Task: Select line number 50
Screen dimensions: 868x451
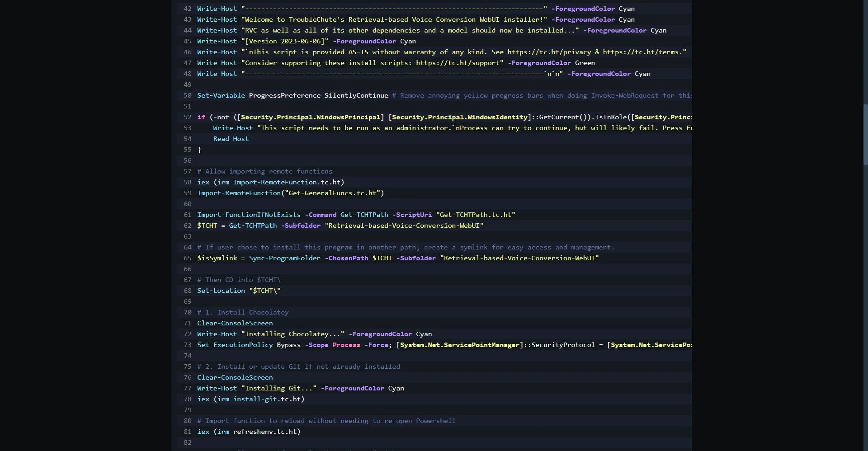Action: pos(187,95)
